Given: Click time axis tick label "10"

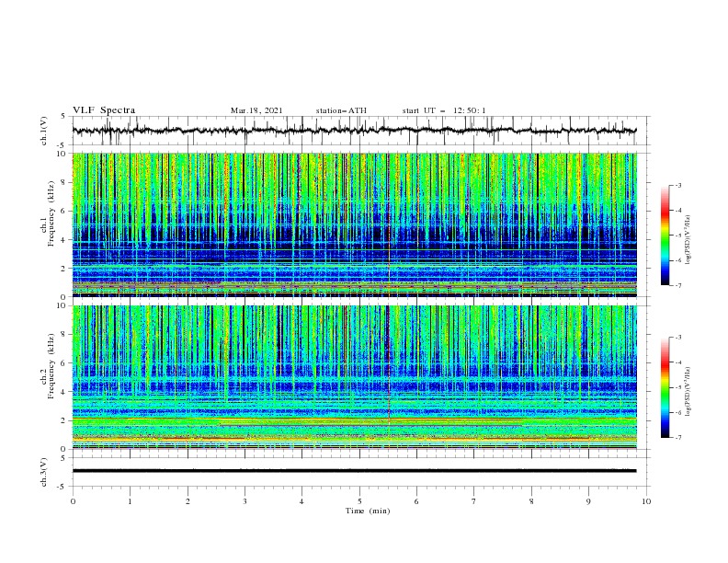Looking at the screenshot, I should [646, 501].
